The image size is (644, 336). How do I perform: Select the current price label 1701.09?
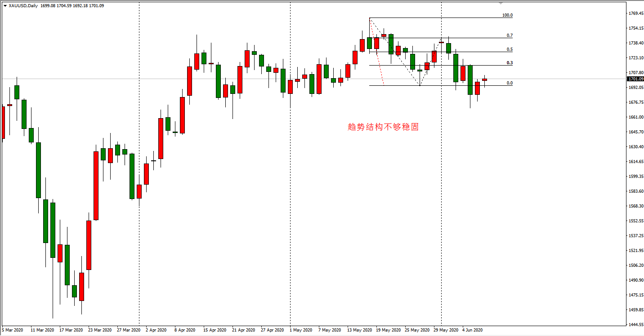coord(635,79)
